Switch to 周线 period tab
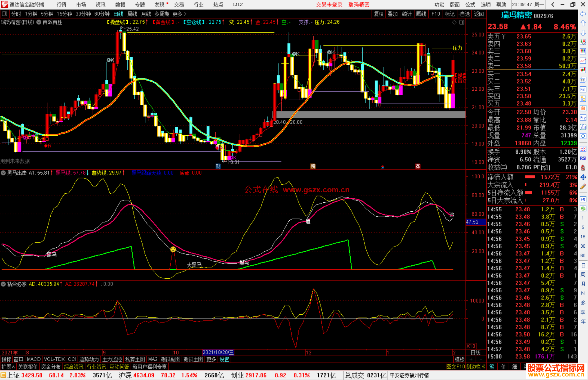This screenshot has height=380, width=588. point(132,14)
